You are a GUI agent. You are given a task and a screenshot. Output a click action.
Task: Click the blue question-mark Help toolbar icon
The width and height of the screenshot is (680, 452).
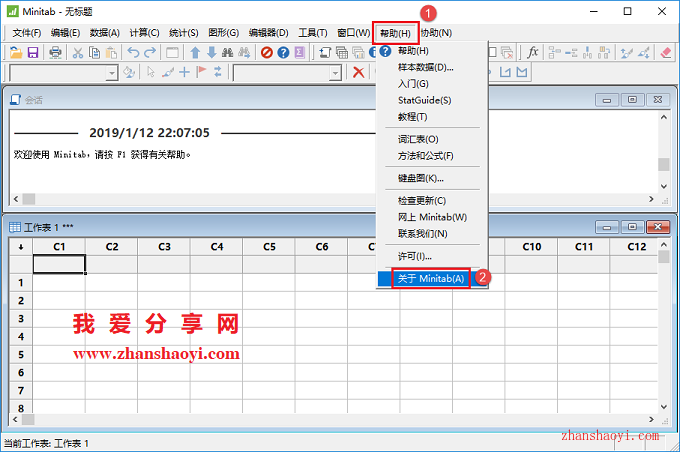283,52
